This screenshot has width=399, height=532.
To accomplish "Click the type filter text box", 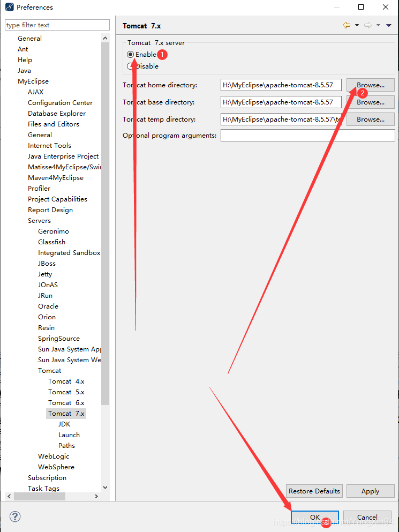I will (x=57, y=25).
